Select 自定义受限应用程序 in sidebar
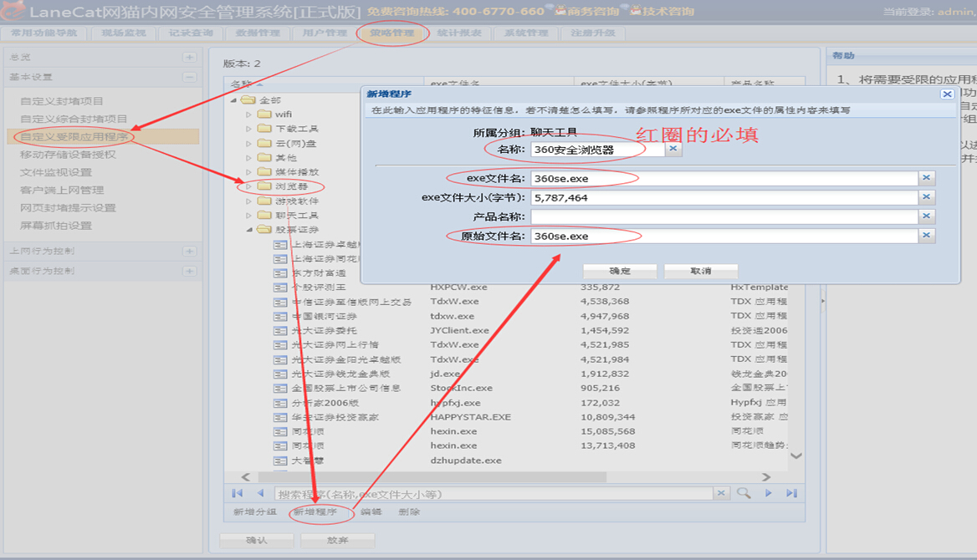Viewport: 977px width, 560px height. point(74,136)
